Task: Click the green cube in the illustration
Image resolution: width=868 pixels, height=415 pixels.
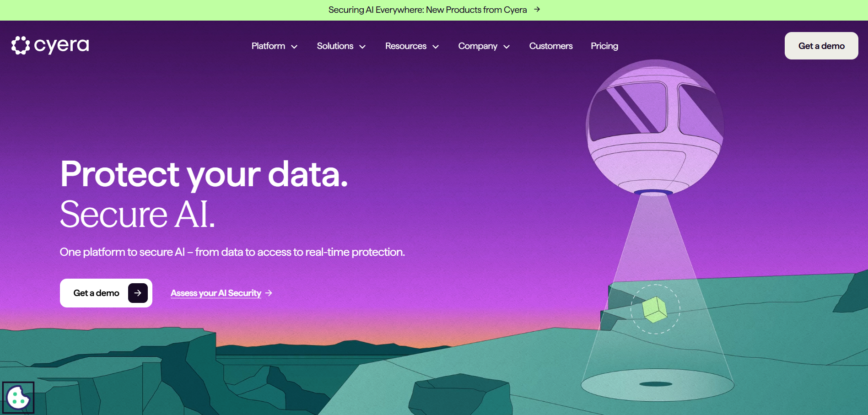Action: 655,309
